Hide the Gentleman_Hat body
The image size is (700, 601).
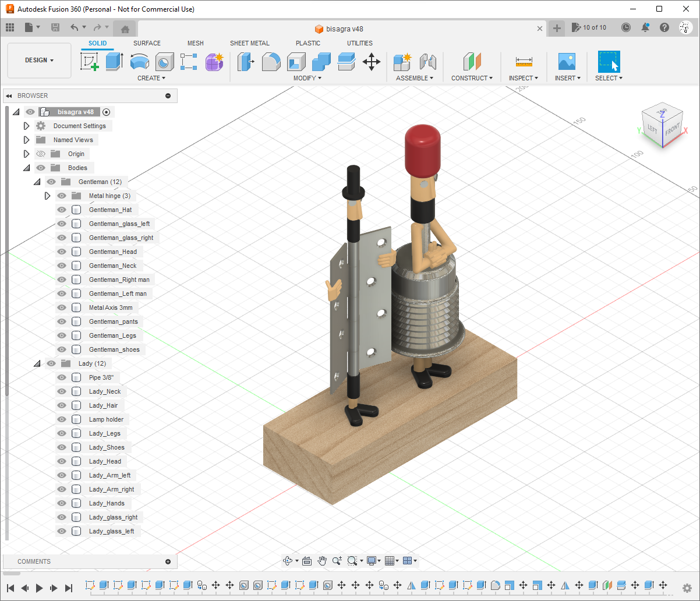point(61,210)
